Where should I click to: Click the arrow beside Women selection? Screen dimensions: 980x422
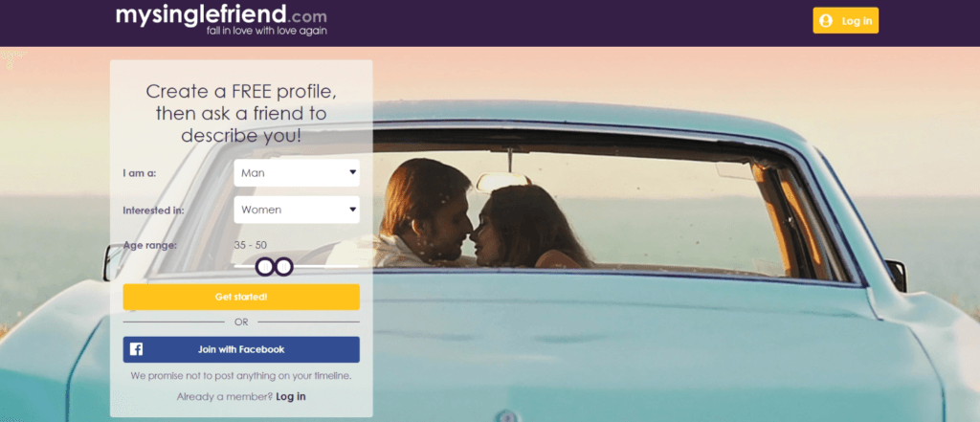[352, 210]
